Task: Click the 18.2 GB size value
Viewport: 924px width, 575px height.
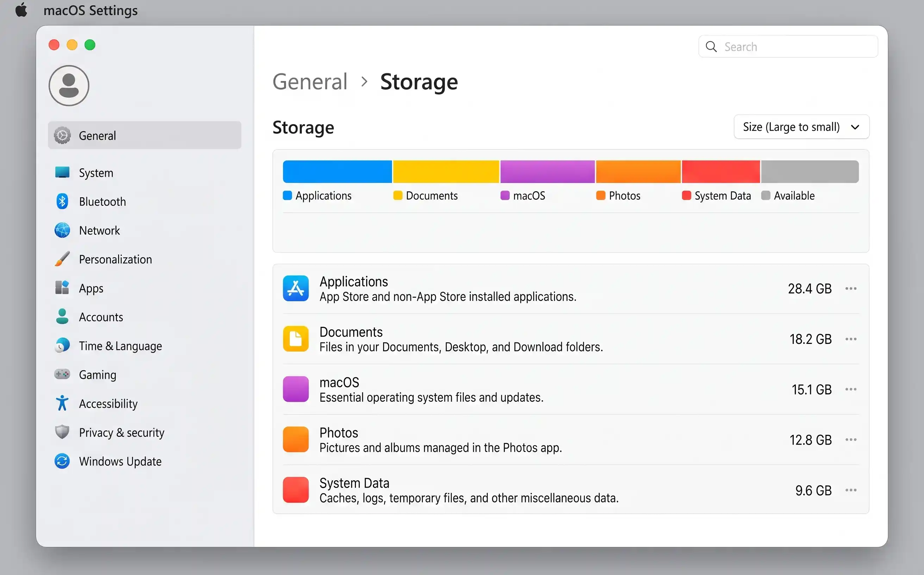Action: [810, 339]
